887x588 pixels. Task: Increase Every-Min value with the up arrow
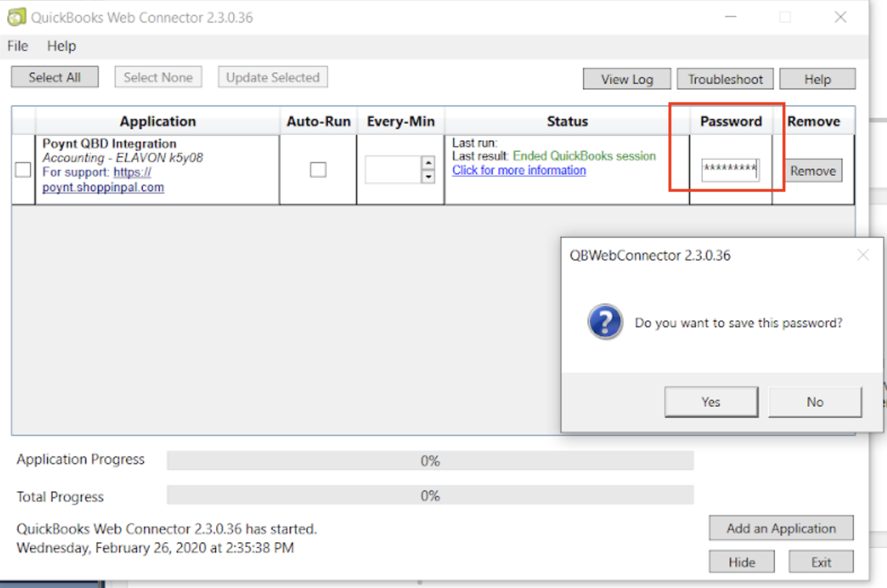pyautogui.click(x=428, y=162)
